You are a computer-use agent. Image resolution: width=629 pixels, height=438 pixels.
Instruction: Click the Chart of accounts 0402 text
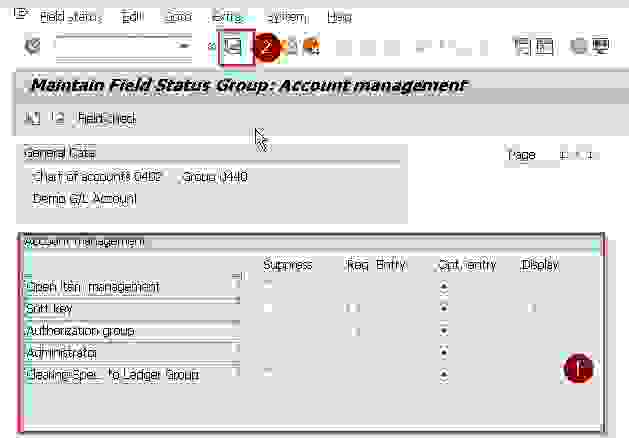(97, 176)
